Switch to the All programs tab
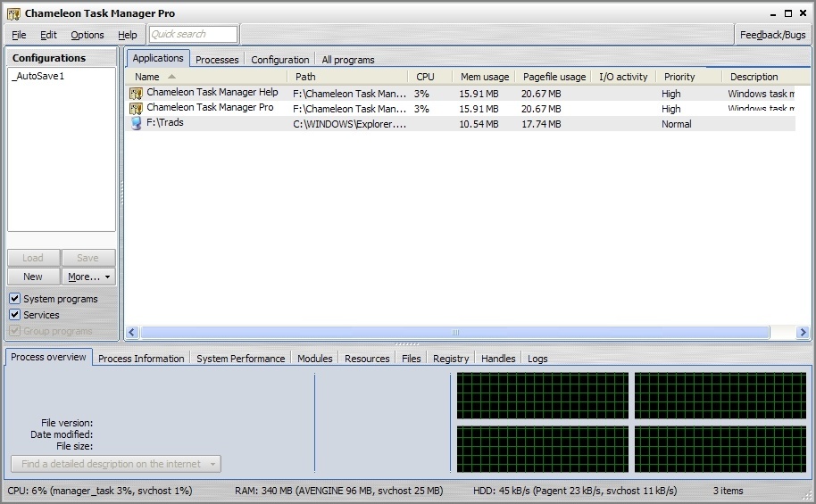 347,59
